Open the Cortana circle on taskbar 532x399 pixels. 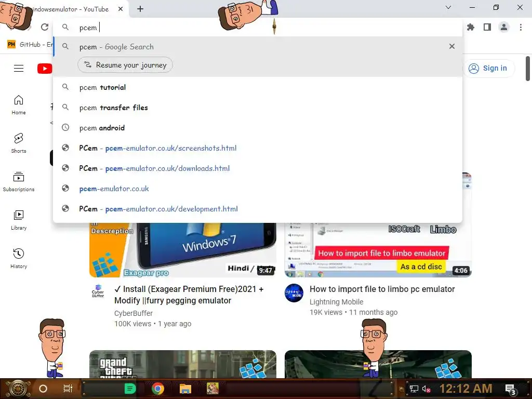pos(43,389)
